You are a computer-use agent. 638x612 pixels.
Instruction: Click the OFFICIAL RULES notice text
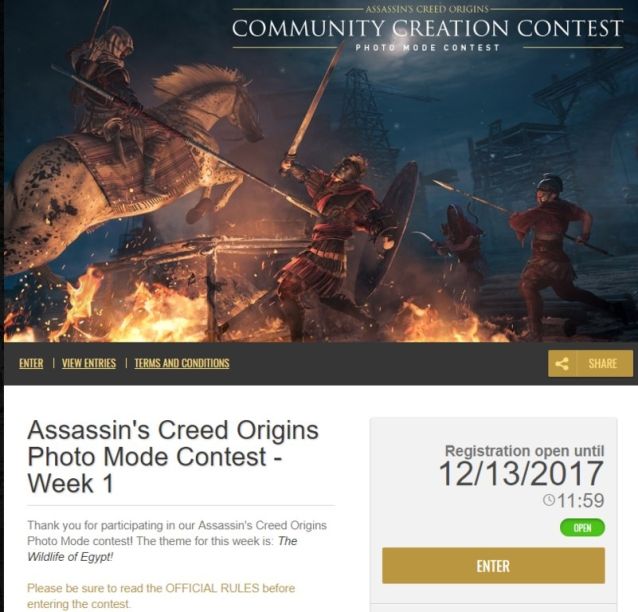tap(161, 596)
